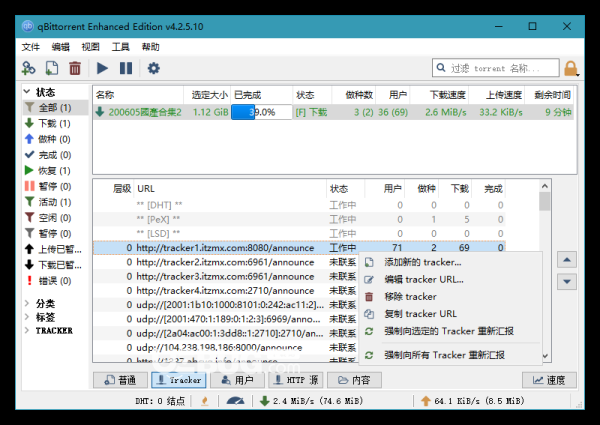Click the 39.0% progress bar

coord(261,112)
